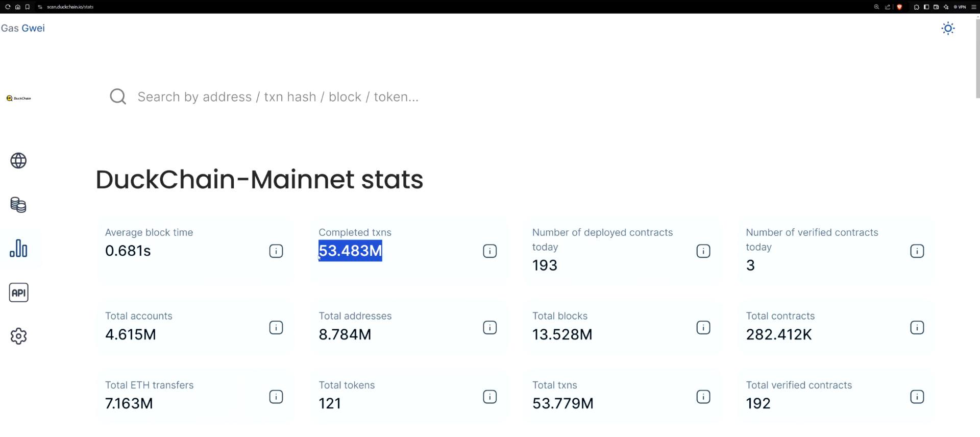Toggle light/dark theme sun icon
This screenshot has width=980, height=437.
point(948,28)
